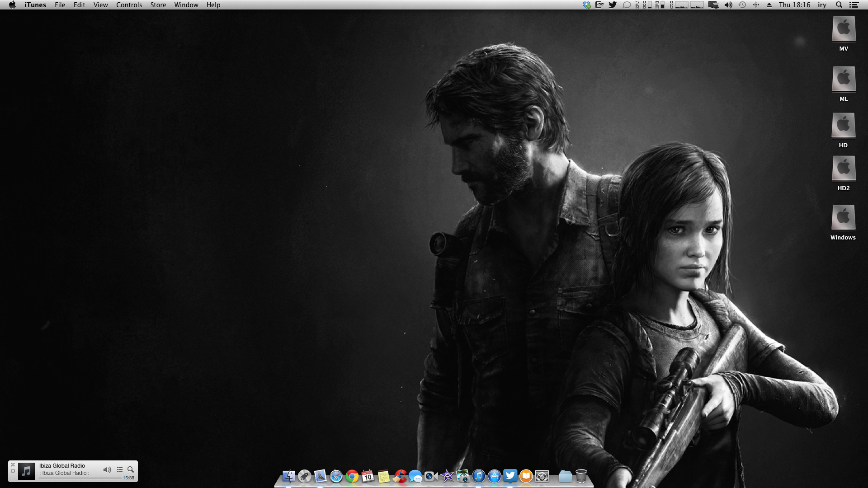Open the system volume menu bar control
Viewport: 868px width, 488px height.
tap(728, 5)
